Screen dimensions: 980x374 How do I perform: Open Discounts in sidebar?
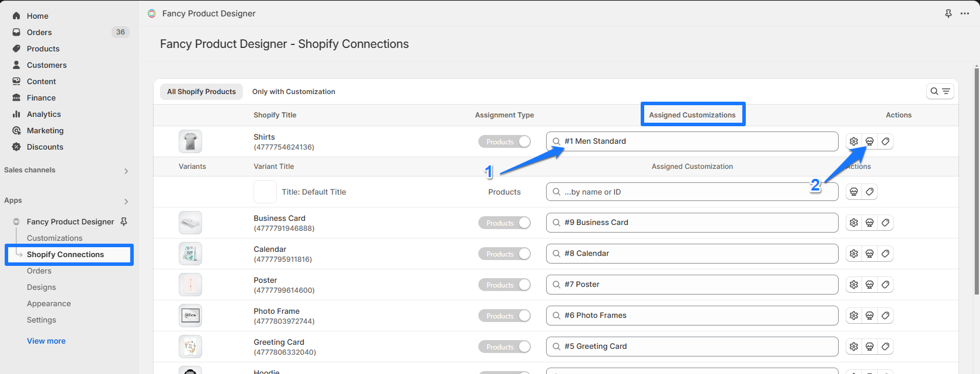click(x=45, y=147)
